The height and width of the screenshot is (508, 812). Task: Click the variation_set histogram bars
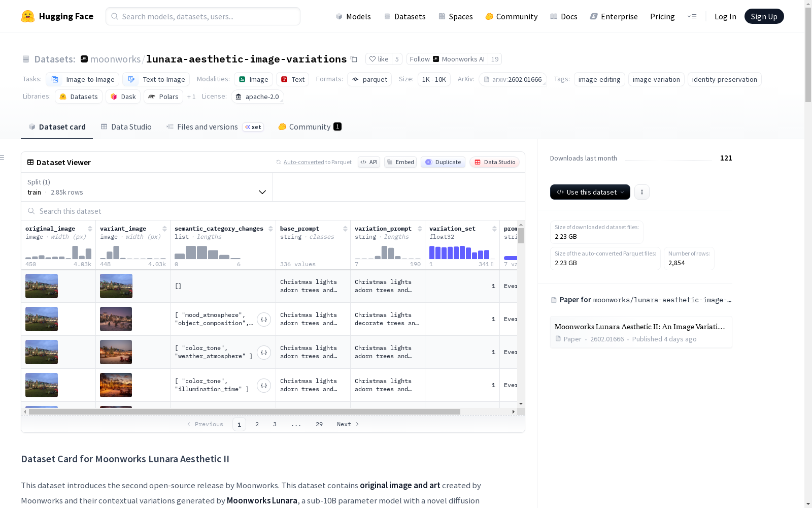tap(460, 252)
